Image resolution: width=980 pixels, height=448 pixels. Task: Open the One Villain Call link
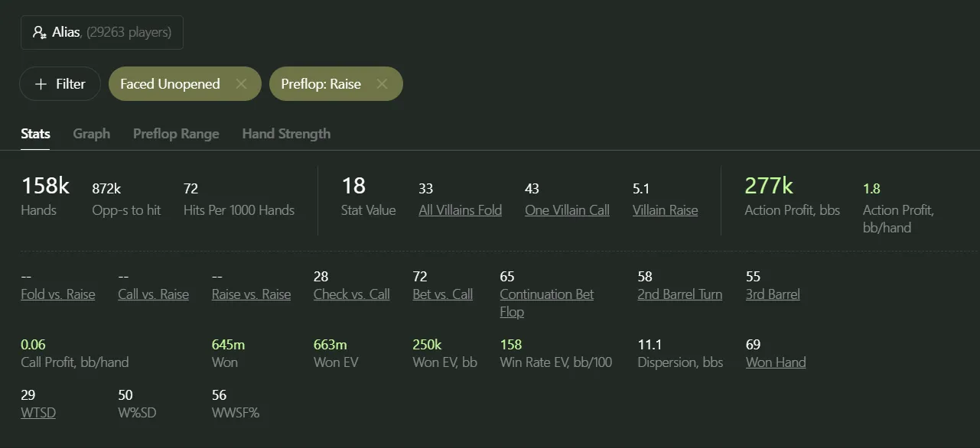(567, 210)
